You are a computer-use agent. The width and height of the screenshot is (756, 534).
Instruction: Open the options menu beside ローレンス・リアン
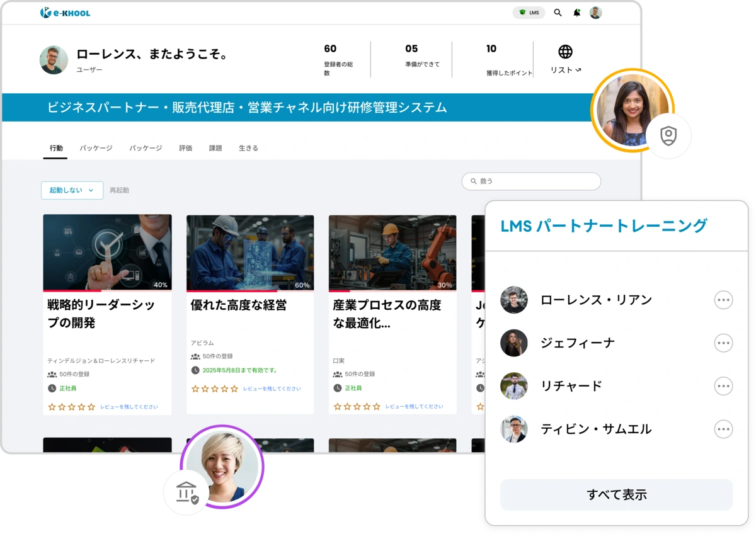(723, 300)
